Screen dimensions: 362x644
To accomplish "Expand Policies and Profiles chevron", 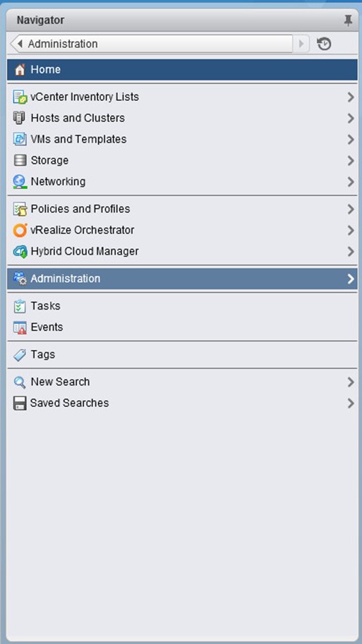I will [x=351, y=209].
